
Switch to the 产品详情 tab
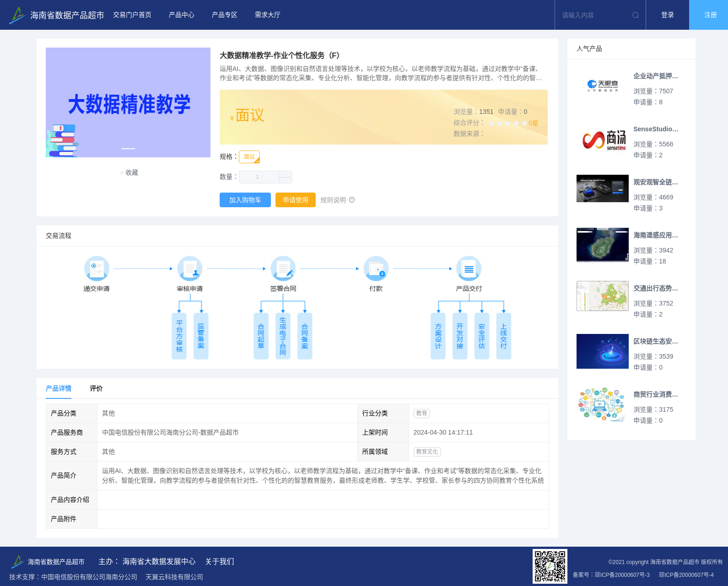59,388
